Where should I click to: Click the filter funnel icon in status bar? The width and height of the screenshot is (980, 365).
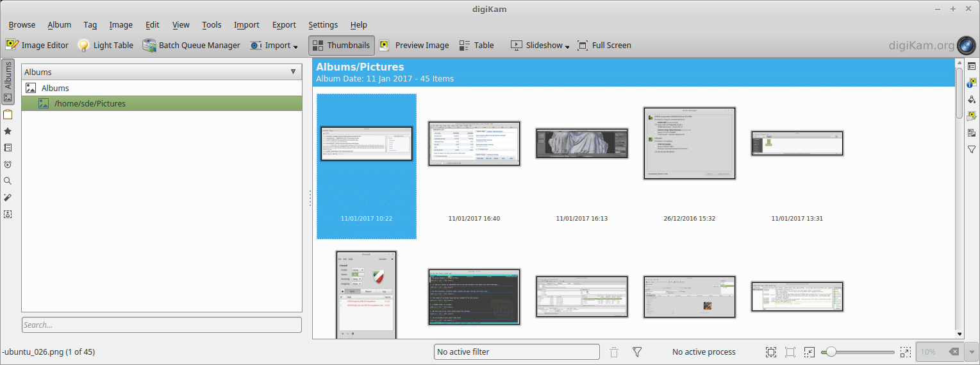pyautogui.click(x=637, y=352)
